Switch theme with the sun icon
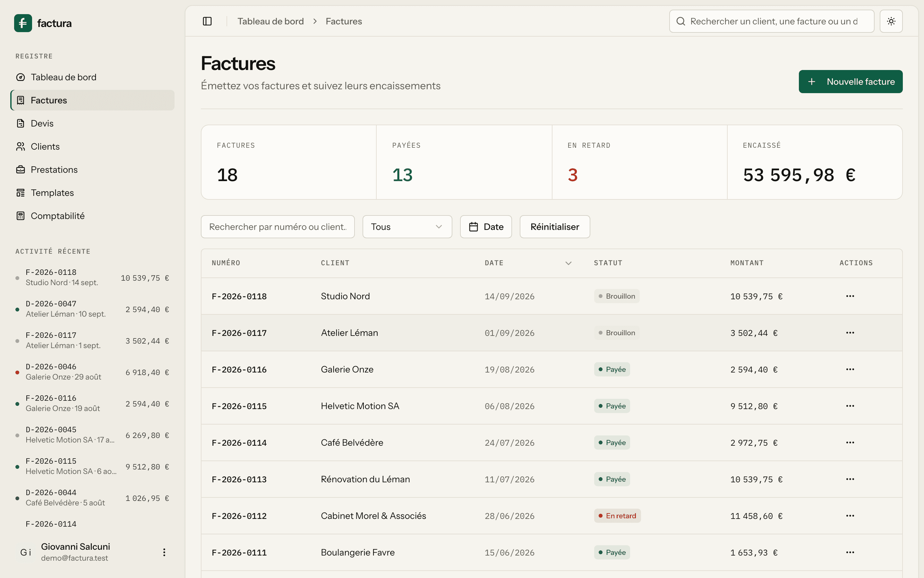This screenshot has height=578, width=924. pos(891,22)
